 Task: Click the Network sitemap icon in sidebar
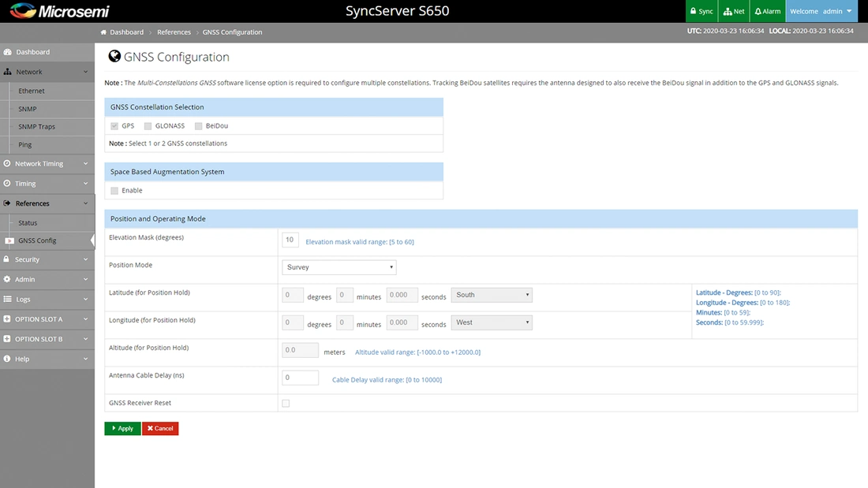pos(8,72)
